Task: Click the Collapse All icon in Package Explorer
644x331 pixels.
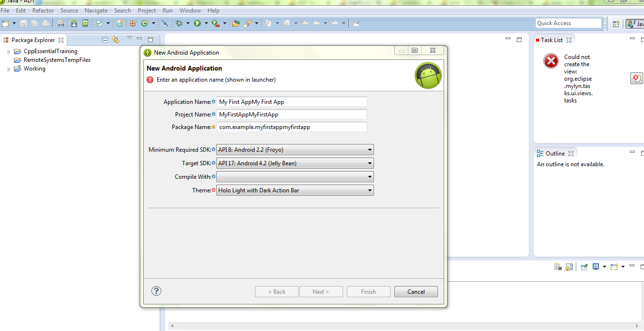Action: [x=105, y=40]
